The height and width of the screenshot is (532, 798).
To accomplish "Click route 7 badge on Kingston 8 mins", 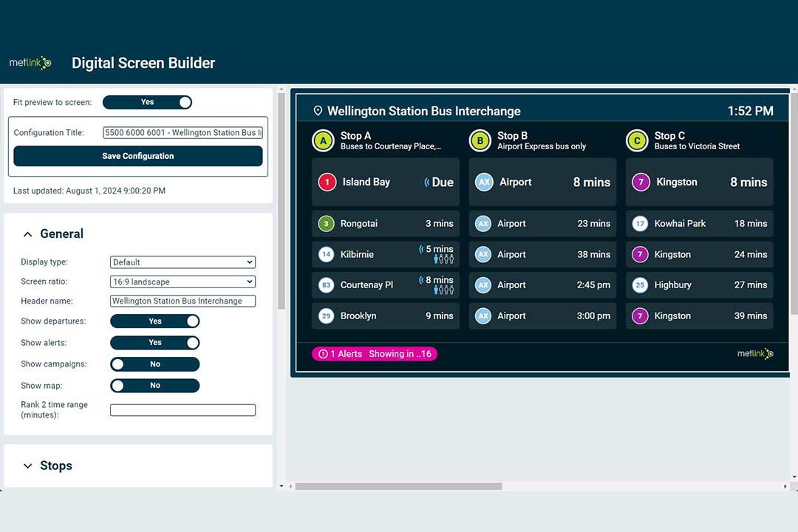I will 641,182.
